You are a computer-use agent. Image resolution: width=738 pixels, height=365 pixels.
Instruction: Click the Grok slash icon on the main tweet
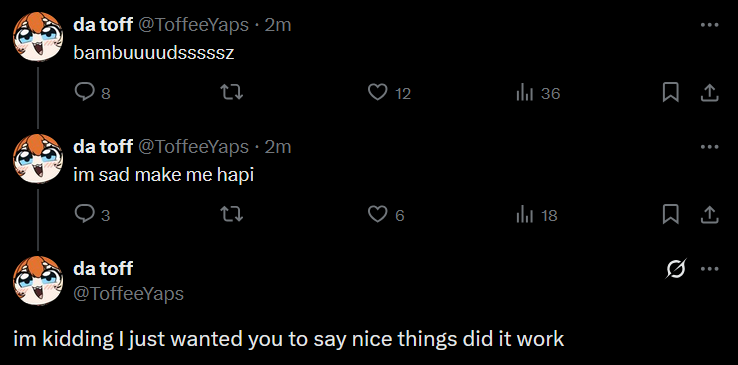point(676,269)
